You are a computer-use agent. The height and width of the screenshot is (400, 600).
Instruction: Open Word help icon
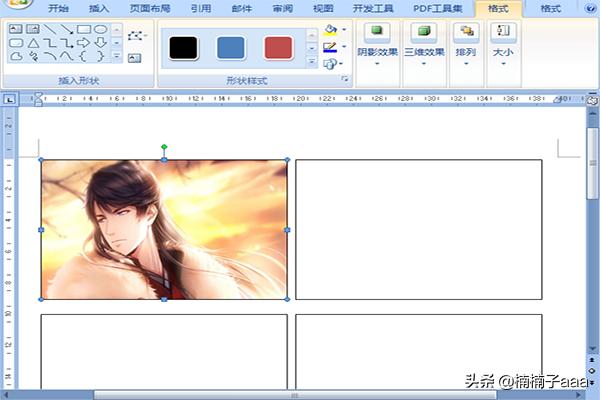[x=591, y=8]
